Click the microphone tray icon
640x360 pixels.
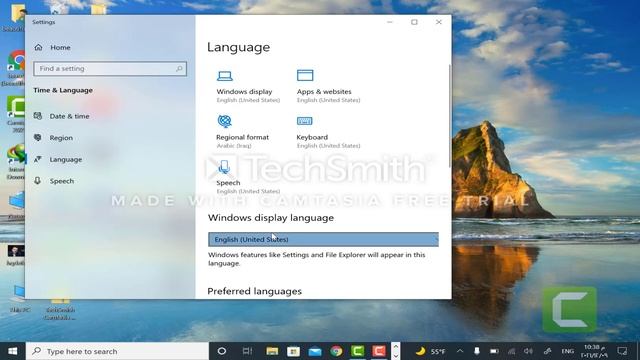pos(477,351)
